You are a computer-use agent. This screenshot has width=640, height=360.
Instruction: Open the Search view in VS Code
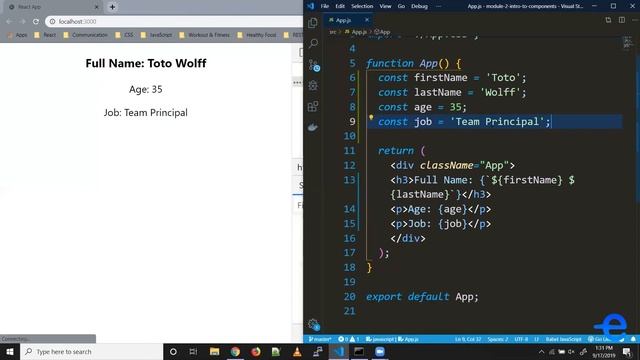pyautogui.click(x=313, y=43)
